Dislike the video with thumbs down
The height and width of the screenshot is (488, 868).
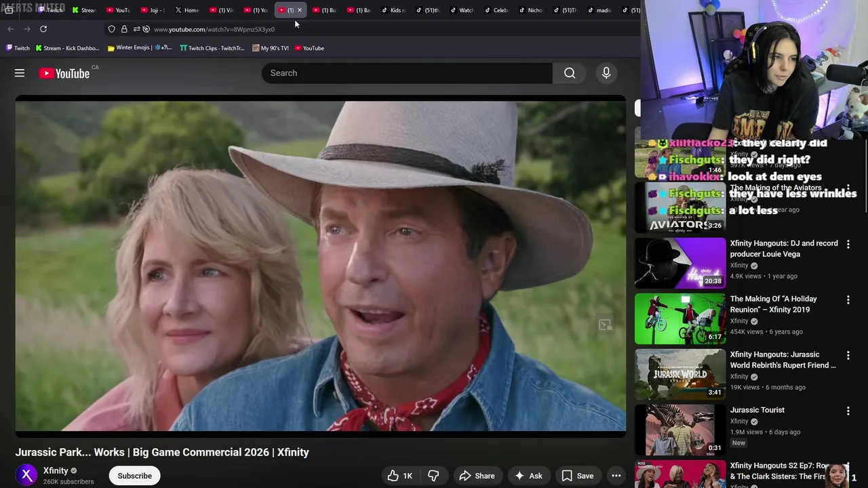pos(433,476)
